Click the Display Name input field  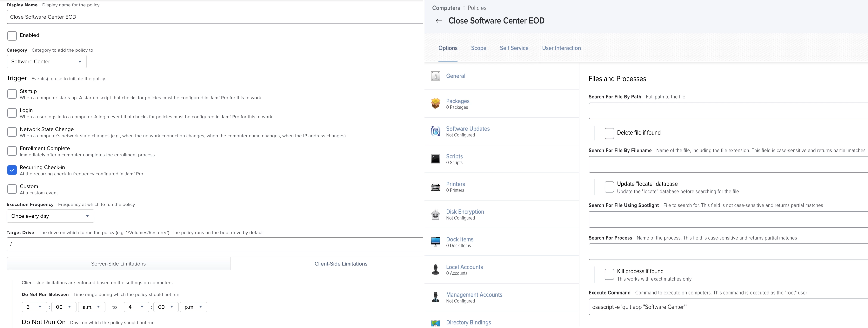click(215, 17)
